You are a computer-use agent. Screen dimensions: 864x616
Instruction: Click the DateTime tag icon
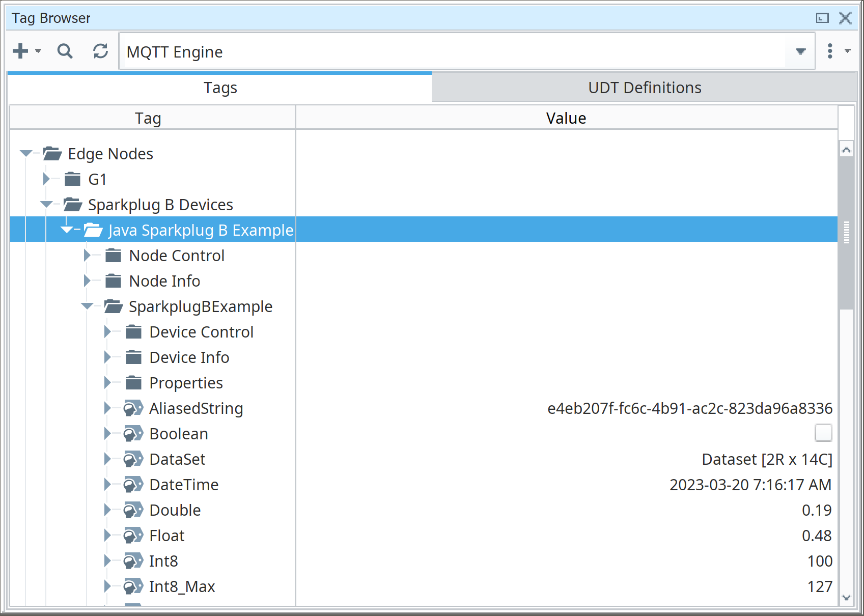pos(133,485)
